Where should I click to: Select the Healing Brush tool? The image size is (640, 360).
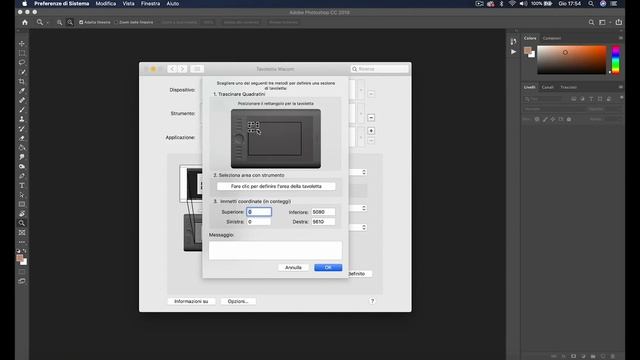22,100
